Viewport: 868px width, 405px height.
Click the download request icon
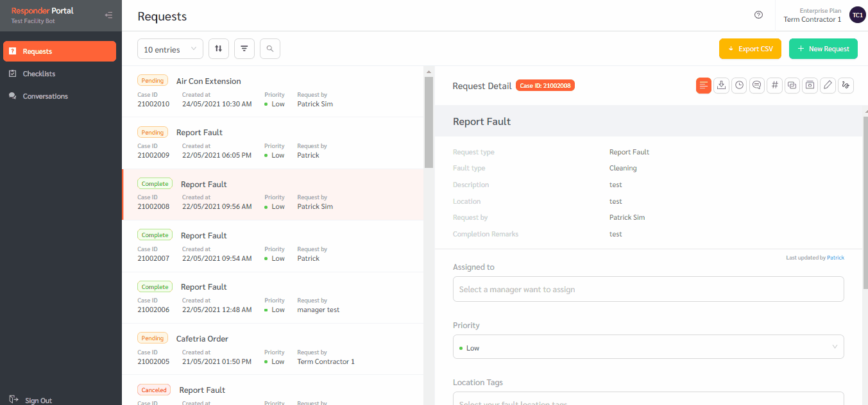coord(722,85)
